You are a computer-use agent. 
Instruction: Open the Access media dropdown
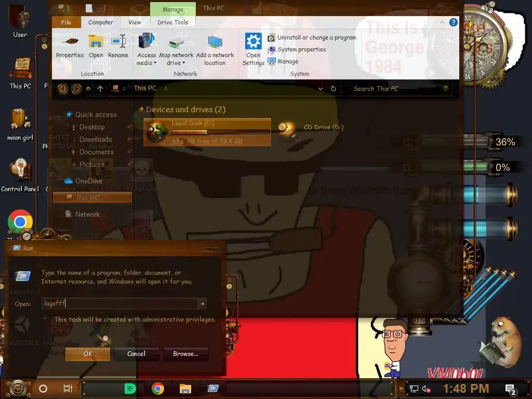click(146, 50)
